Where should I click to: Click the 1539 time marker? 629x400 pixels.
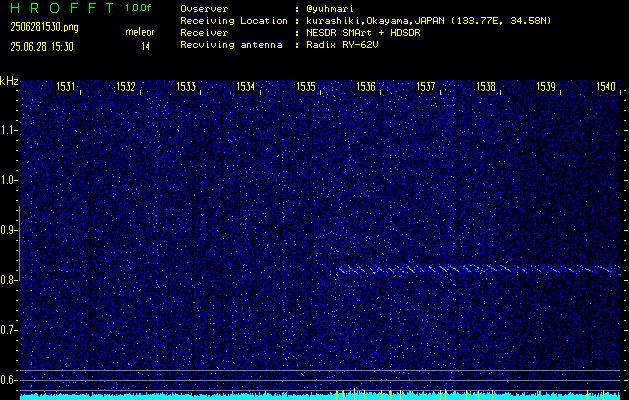[x=546, y=86]
